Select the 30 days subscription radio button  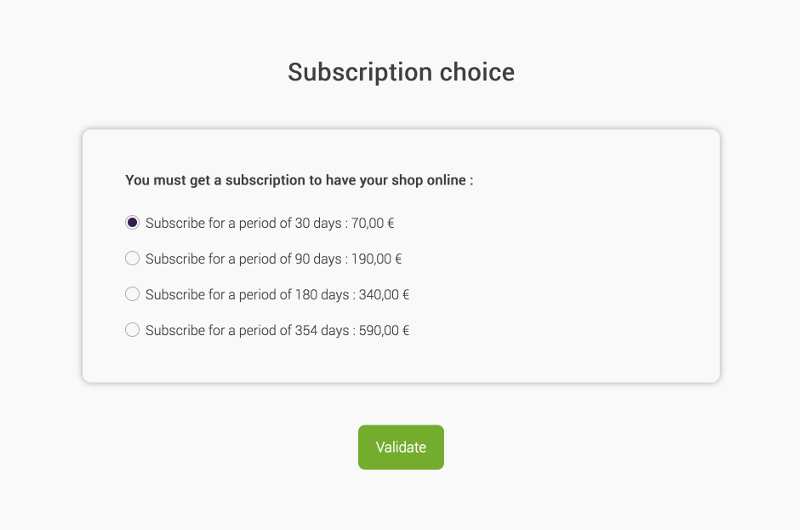132,222
